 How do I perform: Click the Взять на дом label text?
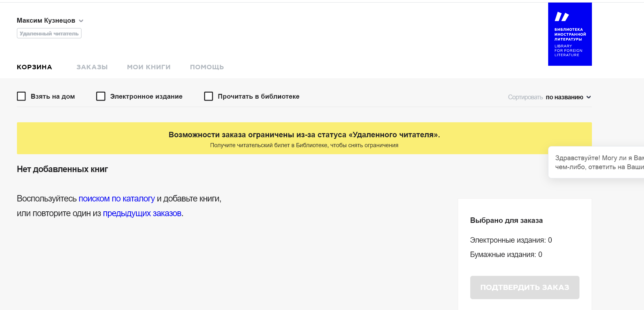click(x=53, y=96)
